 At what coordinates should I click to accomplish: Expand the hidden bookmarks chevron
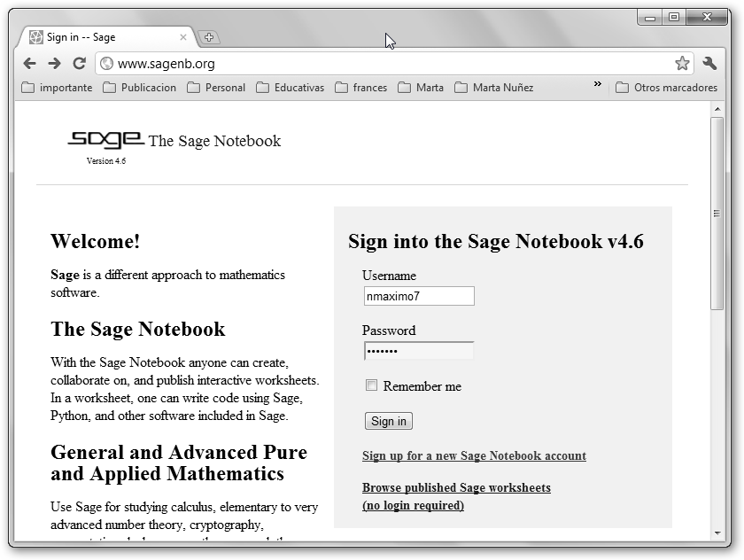pyautogui.click(x=597, y=85)
